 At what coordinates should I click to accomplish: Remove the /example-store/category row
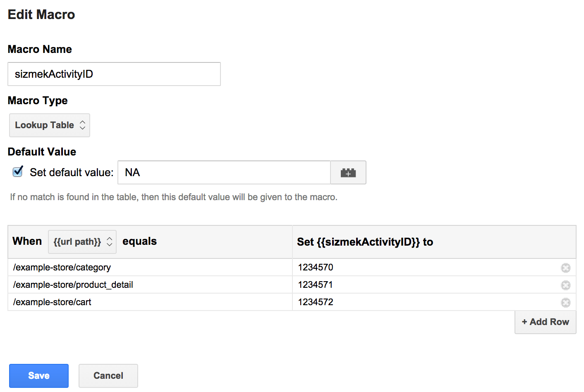565,268
